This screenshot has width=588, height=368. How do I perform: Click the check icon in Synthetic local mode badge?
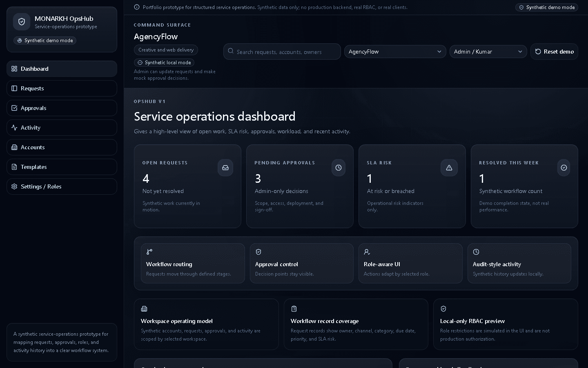pyautogui.click(x=140, y=63)
